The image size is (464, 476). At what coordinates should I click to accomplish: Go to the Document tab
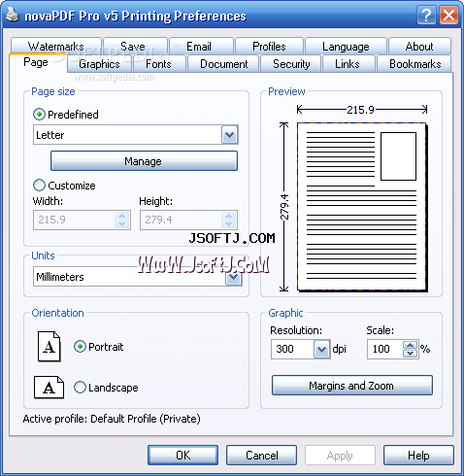224,64
